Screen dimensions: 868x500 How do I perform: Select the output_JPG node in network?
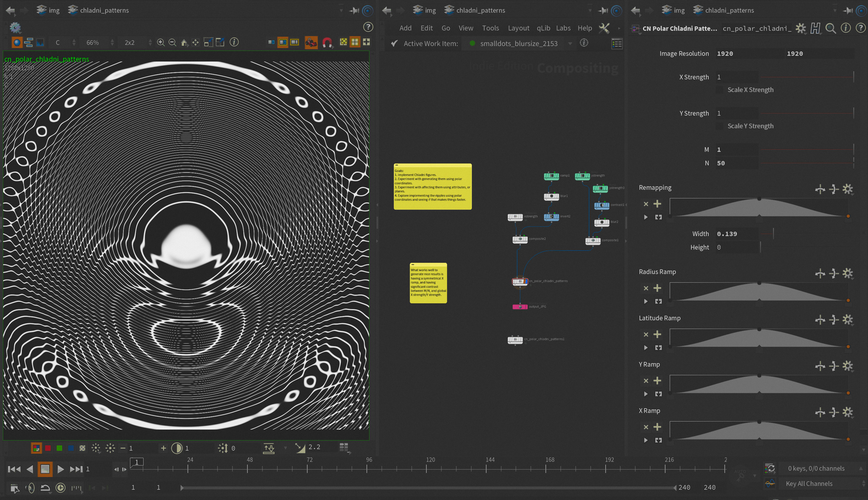point(520,307)
